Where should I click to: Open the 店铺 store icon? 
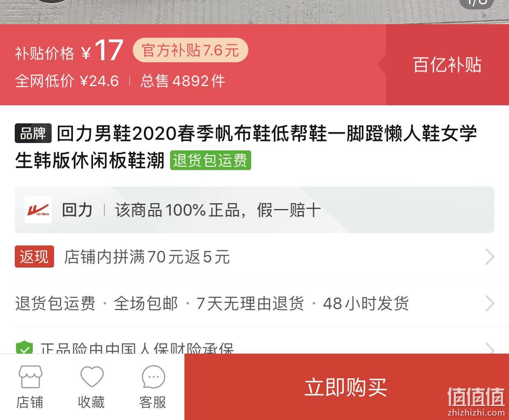click(30, 377)
